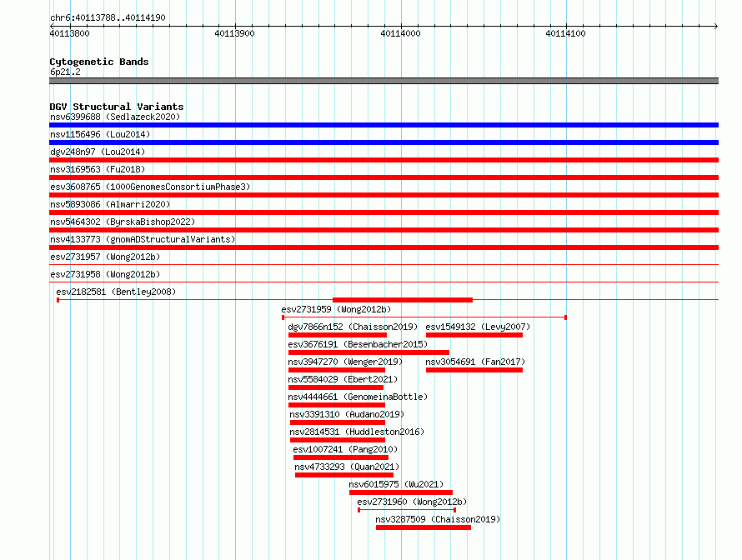742x560 pixels.
Task: Click the gray 6p21.2 cytogenetic band bar
Action: [x=384, y=81]
